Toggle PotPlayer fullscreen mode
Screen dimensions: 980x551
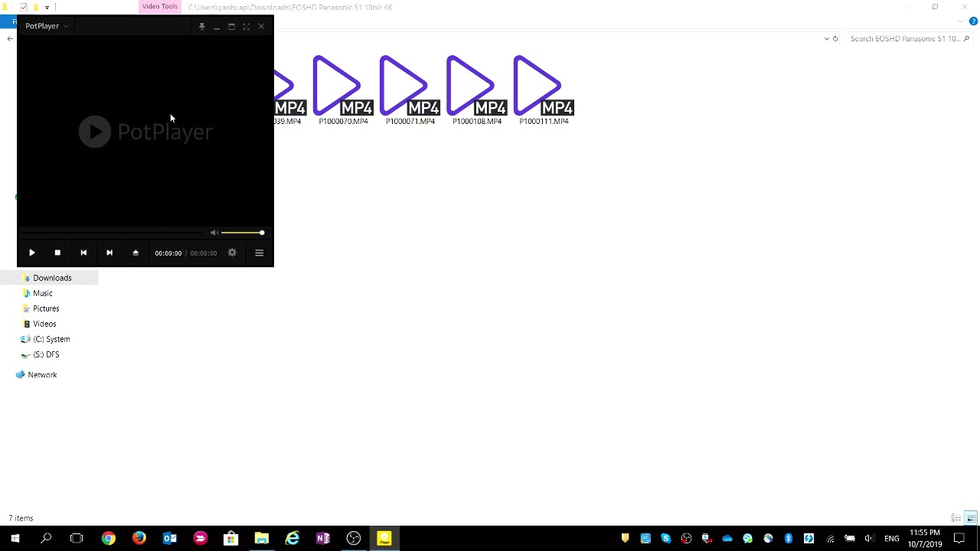point(246,26)
